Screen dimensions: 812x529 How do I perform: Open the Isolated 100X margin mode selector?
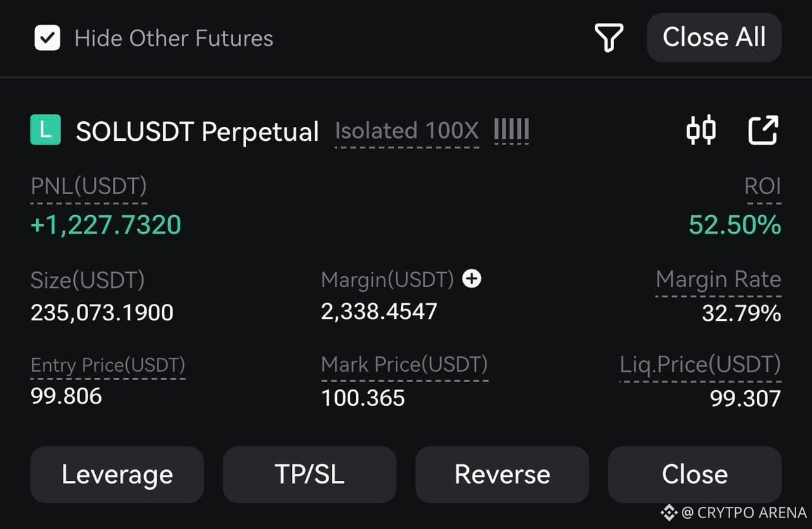[x=407, y=131]
